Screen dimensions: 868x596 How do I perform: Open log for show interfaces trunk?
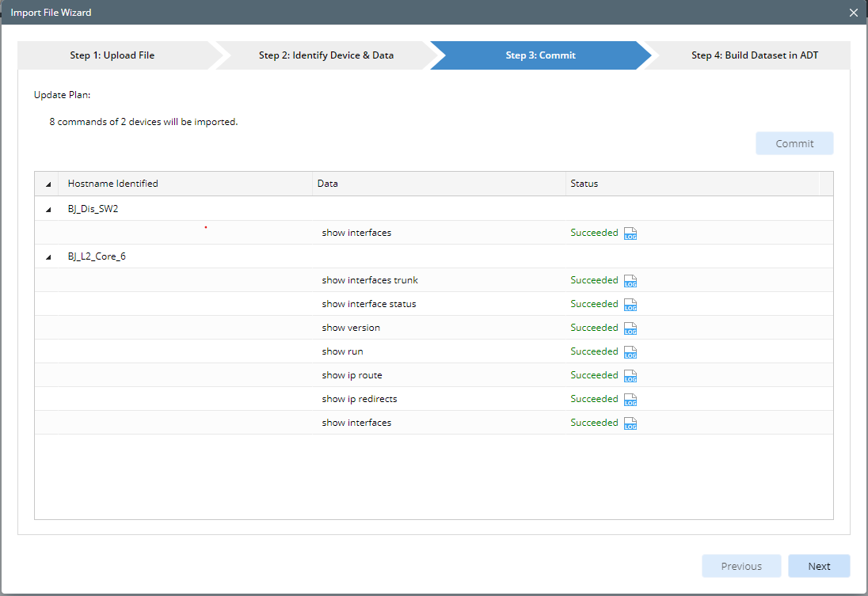coord(630,281)
